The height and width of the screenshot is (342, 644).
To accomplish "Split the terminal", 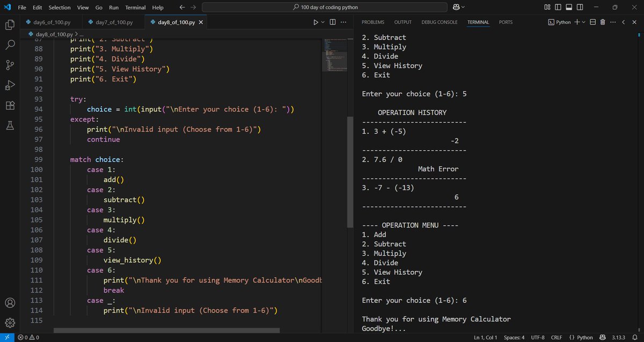I will [593, 22].
